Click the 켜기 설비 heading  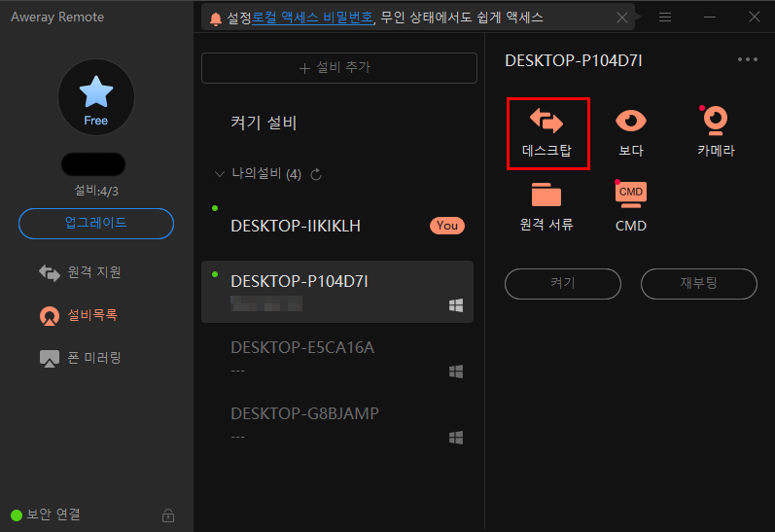click(x=264, y=123)
